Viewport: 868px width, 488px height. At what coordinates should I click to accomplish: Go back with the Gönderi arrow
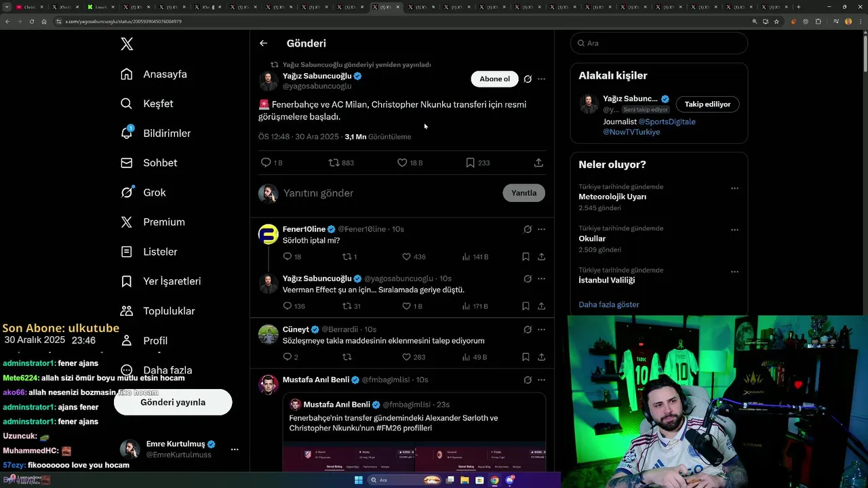click(263, 43)
